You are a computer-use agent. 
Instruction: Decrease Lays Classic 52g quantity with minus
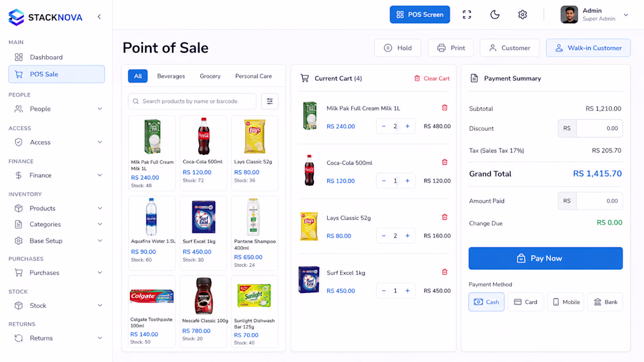pos(383,236)
